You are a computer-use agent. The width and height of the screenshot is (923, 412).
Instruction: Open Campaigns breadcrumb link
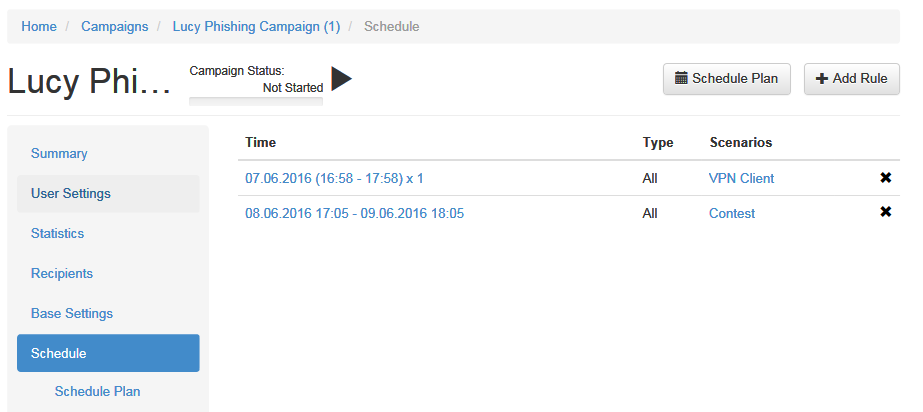pyautogui.click(x=115, y=26)
